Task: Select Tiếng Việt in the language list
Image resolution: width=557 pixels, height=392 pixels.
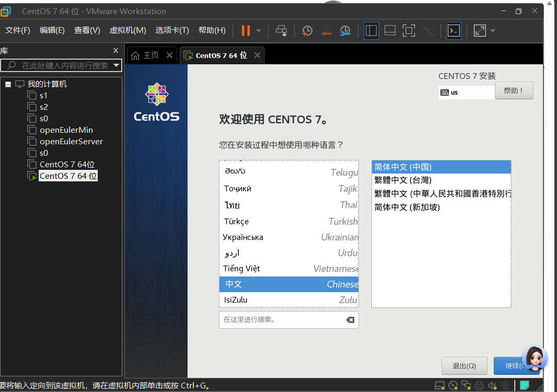Action: [x=289, y=268]
